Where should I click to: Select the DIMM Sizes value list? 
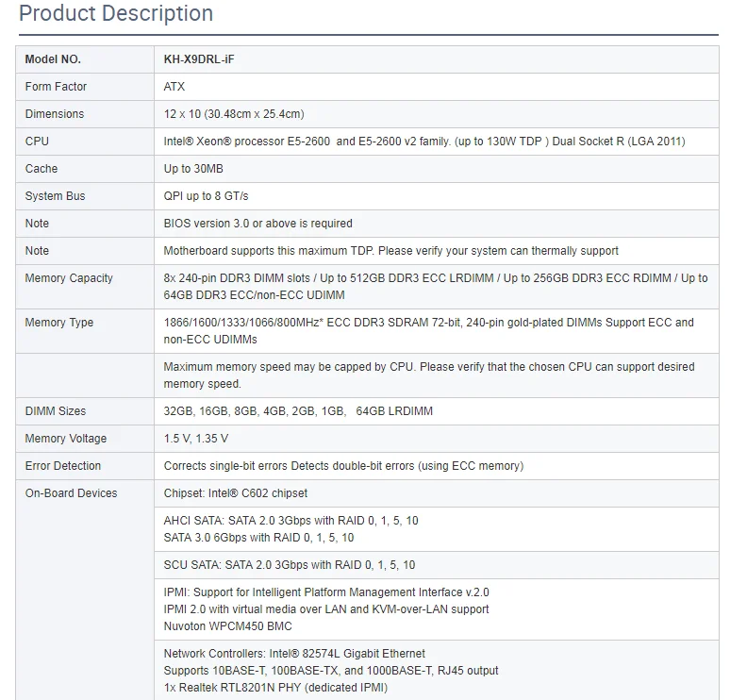298,411
